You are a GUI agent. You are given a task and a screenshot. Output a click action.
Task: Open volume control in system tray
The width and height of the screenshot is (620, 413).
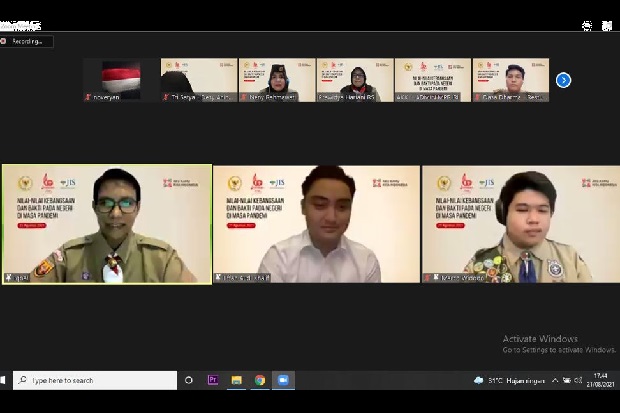578,381
